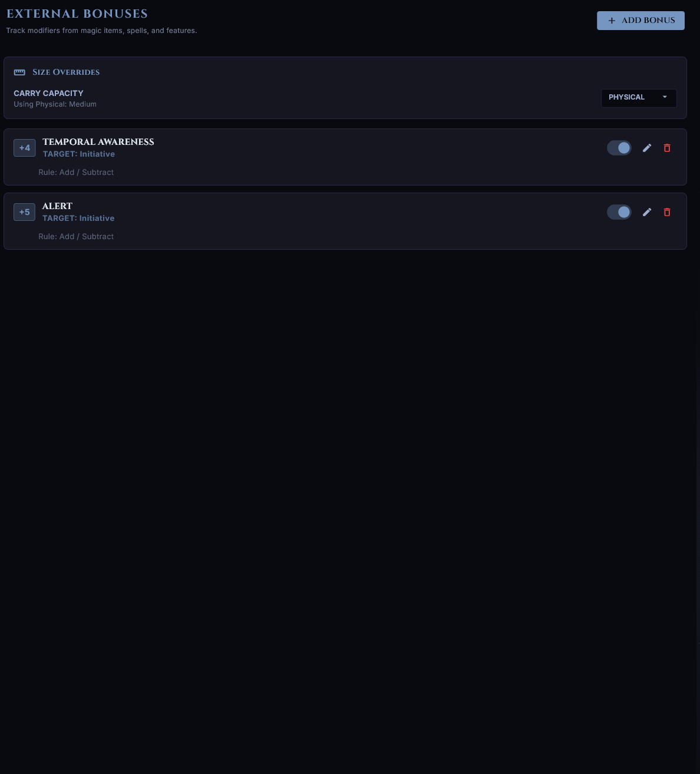Image resolution: width=700 pixels, height=774 pixels.
Task: Click the ruler icon next to Size Overrides
Action: pyautogui.click(x=19, y=72)
